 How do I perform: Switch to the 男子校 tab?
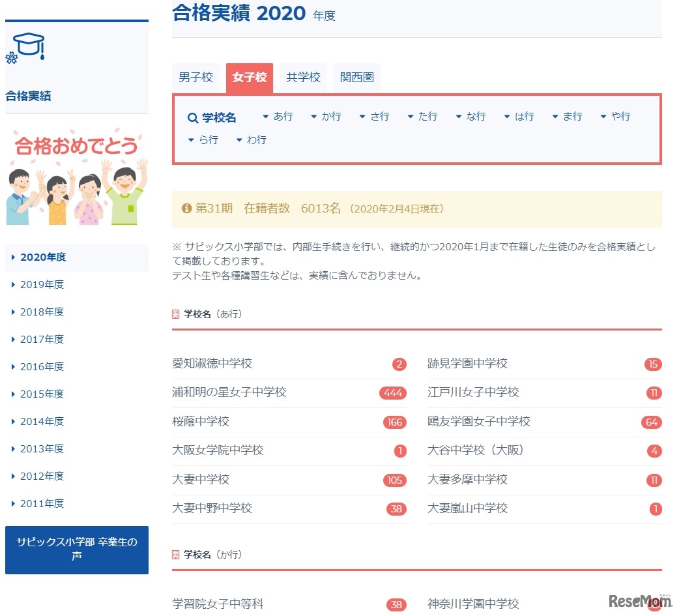click(197, 77)
